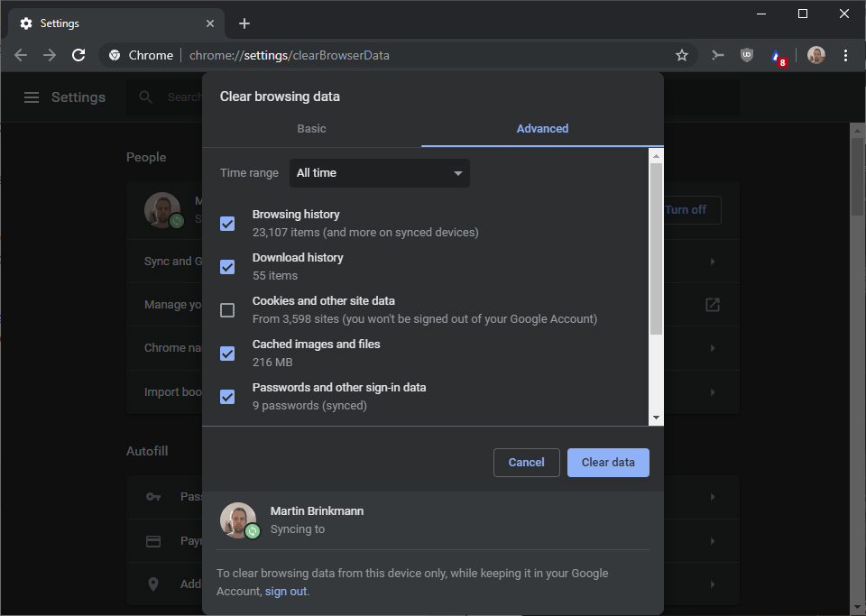Select the Settings browser tab
Image resolution: width=866 pixels, height=616 pixels.
click(116, 23)
